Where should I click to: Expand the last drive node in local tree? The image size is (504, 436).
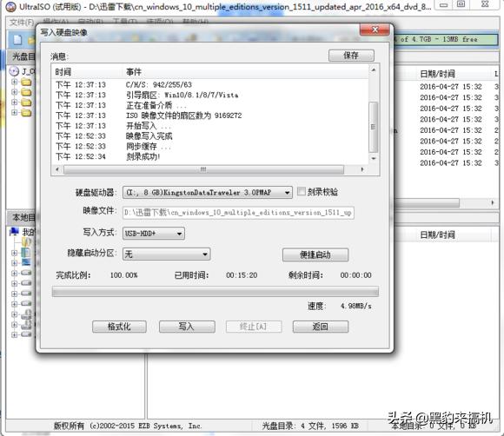[x=14, y=334]
